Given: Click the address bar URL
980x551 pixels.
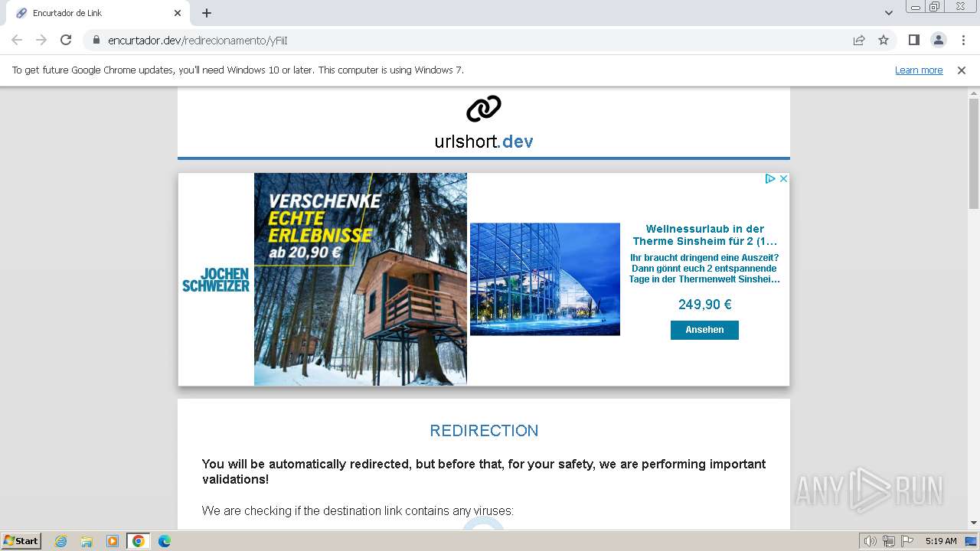Looking at the screenshot, I should 198,41.
